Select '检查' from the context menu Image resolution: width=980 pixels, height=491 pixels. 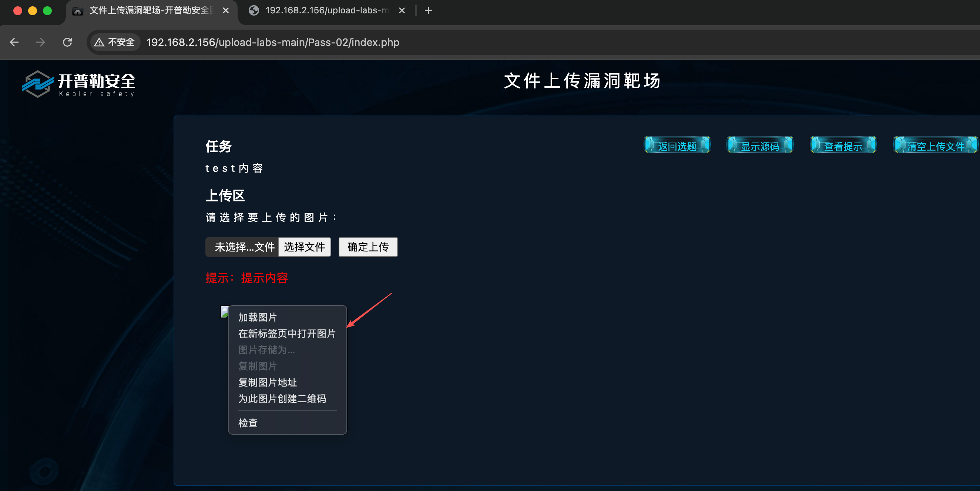[x=248, y=423]
